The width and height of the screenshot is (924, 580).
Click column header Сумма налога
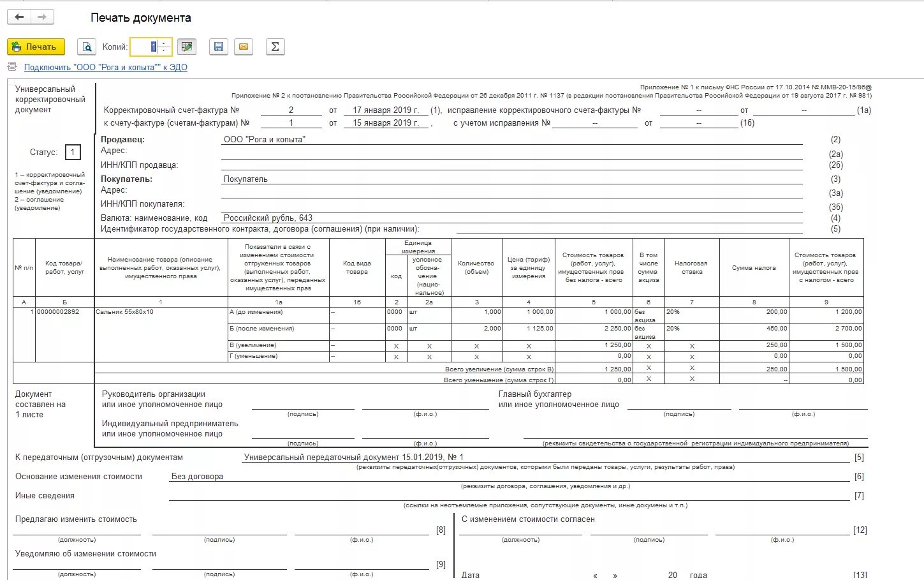click(754, 268)
